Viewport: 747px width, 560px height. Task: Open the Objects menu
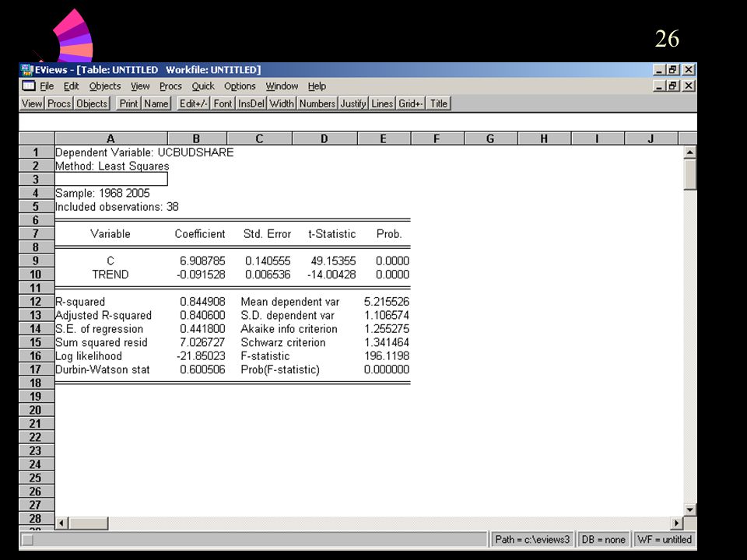[105, 86]
